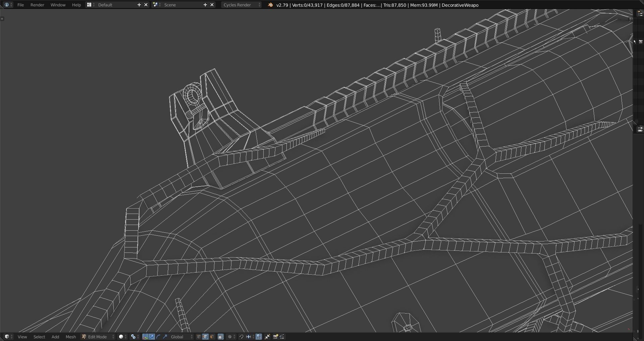Click the Scene name field
Image resolution: width=644 pixels, height=341 pixels.
coord(182,5)
